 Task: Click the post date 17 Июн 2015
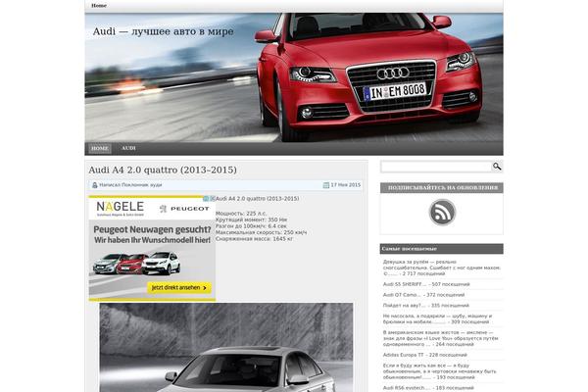[x=345, y=185]
